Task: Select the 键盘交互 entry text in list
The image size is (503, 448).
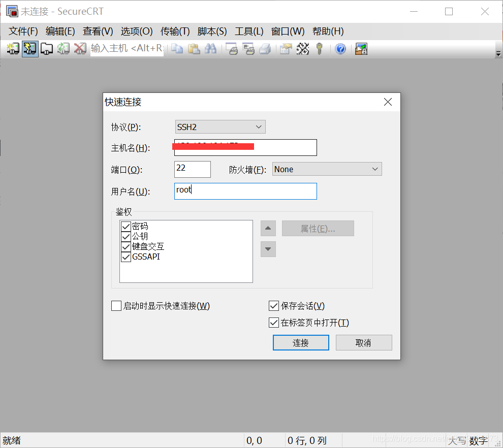Action: [148, 247]
